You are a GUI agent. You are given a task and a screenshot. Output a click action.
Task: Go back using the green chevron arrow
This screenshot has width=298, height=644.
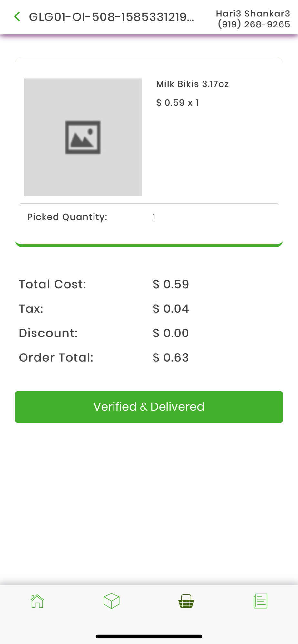[x=17, y=16]
